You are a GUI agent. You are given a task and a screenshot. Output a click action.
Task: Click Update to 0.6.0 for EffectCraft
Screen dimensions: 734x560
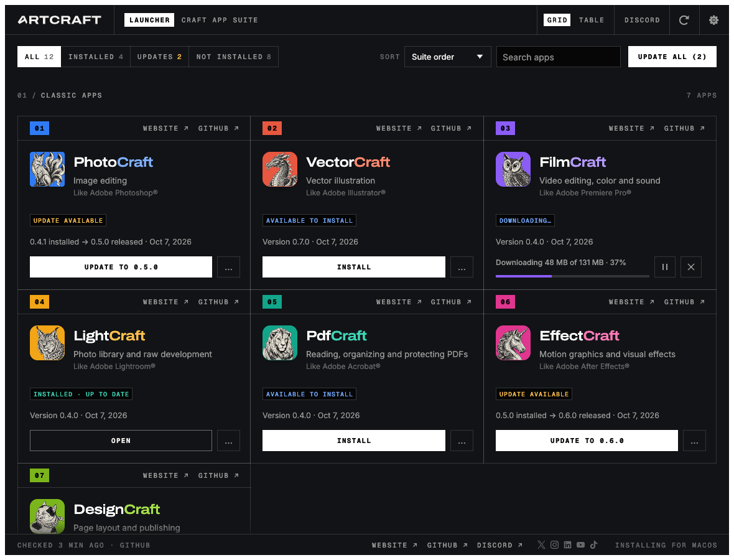[x=587, y=441]
